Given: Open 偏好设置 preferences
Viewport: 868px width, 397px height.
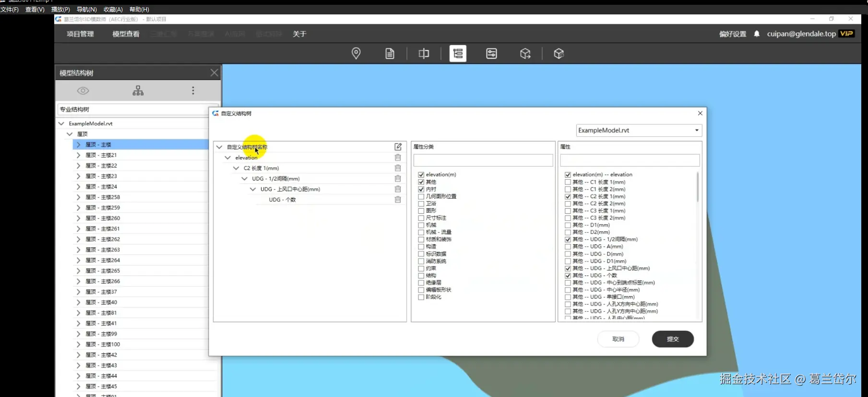Looking at the screenshot, I should 733,34.
